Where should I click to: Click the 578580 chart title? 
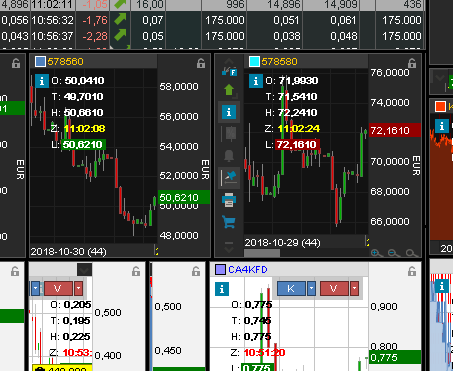tap(279, 62)
